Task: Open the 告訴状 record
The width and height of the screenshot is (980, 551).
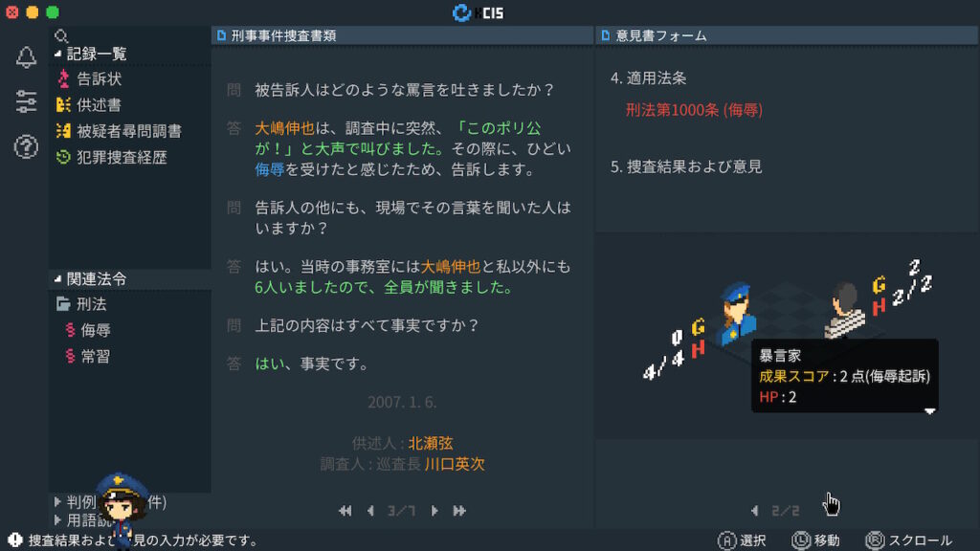Action: [x=89, y=78]
